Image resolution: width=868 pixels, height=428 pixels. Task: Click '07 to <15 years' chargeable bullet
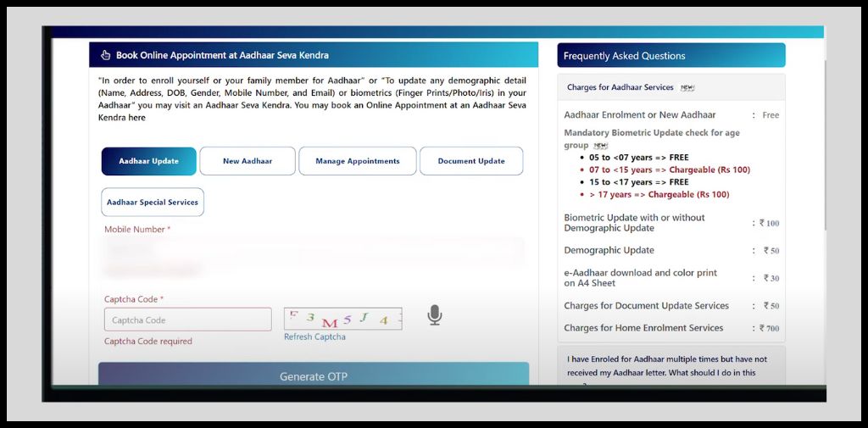pyautogui.click(x=670, y=170)
